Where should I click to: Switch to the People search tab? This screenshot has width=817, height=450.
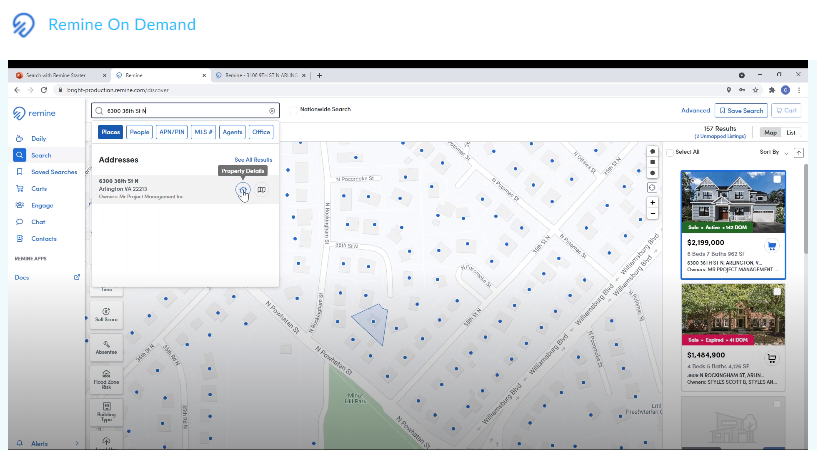(139, 132)
